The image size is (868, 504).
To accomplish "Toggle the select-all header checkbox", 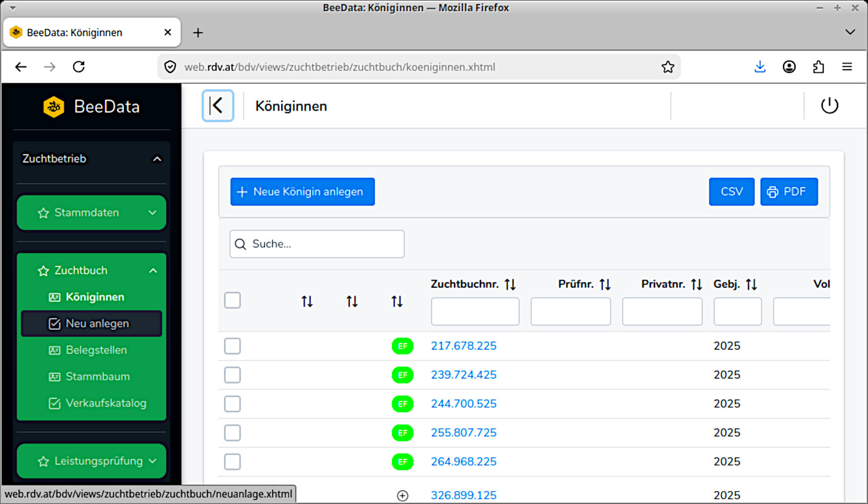I will click(232, 300).
